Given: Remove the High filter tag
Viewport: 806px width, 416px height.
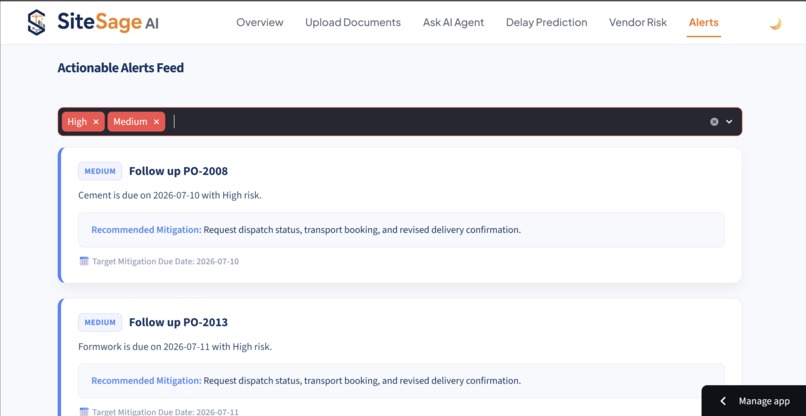Looking at the screenshot, I should pos(96,122).
